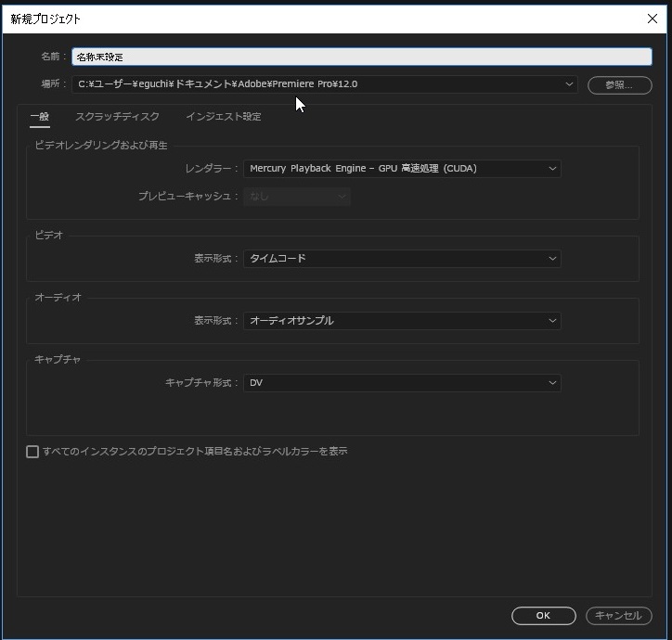
Task: Switch to the スクラッチディスク tab
Action: 117,117
